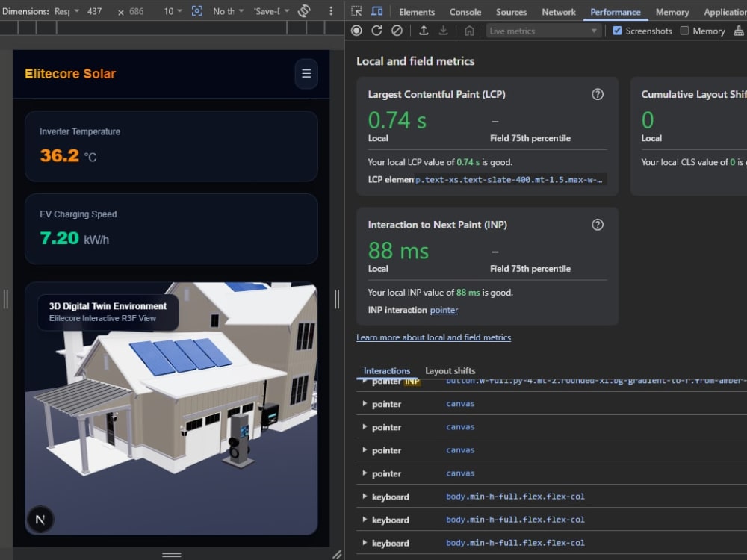Expand the first canvas pointer interaction row
747x560 pixels.
coord(365,404)
